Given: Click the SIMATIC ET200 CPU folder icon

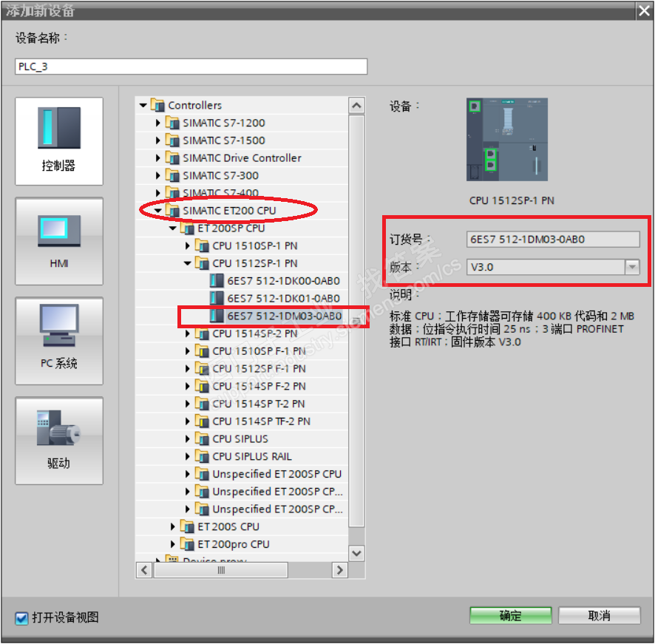Looking at the screenshot, I should click(x=172, y=211).
